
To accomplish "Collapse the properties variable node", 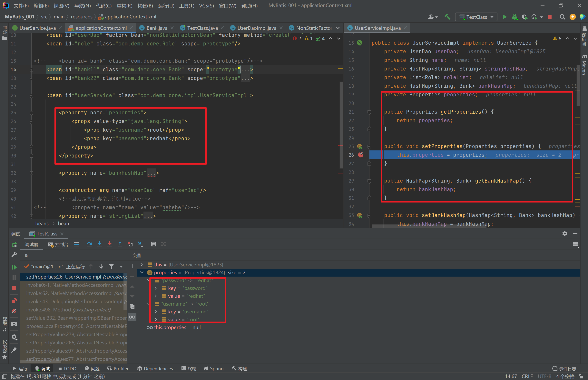I will [142, 272].
